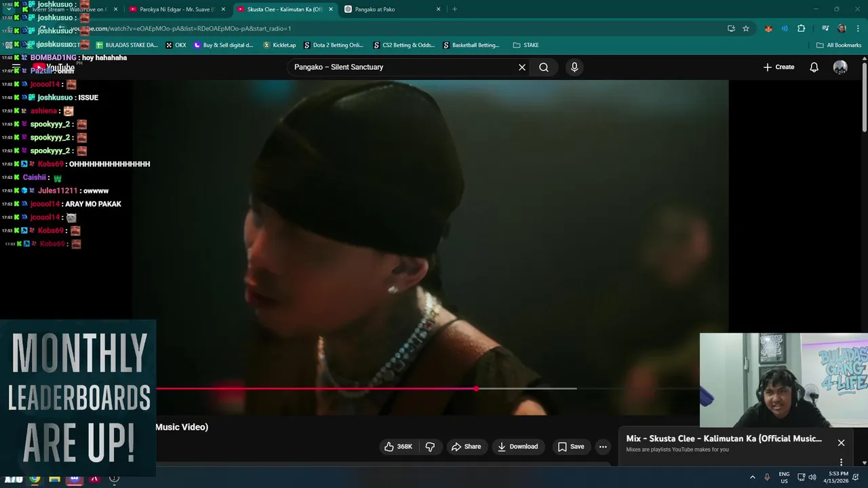This screenshot has height=488, width=868.
Task: Close the Skusta Clee - Kalimutan Ka tab
Action: click(331, 9)
